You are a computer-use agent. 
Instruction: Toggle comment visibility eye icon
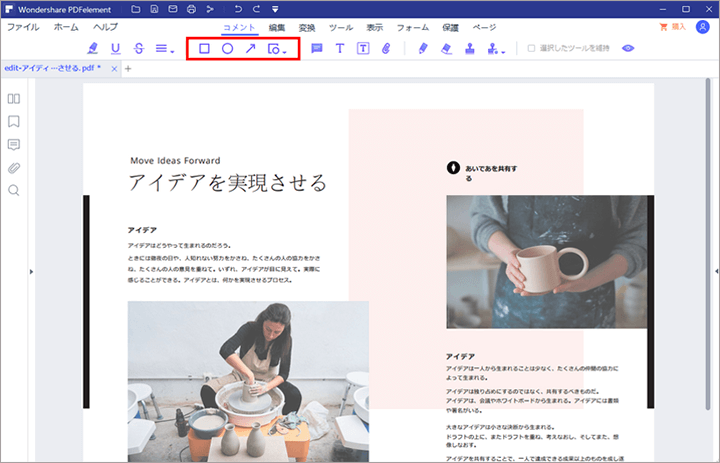click(628, 48)
